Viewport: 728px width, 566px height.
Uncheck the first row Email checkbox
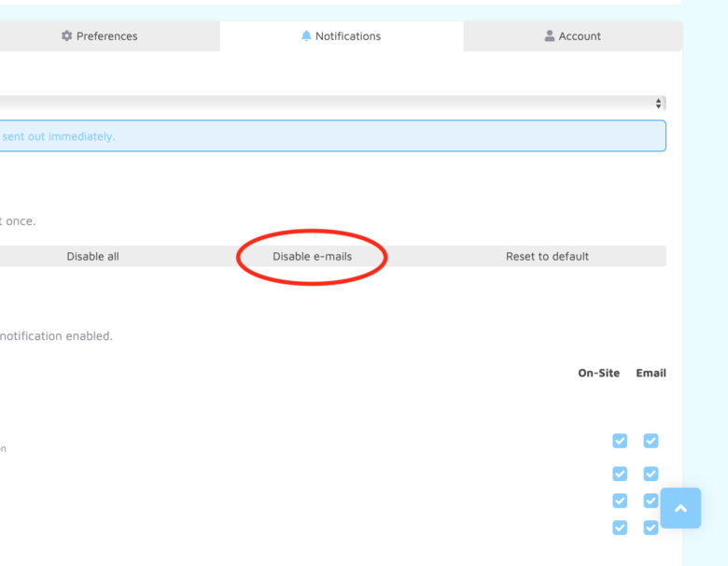(x=651, y=441)
